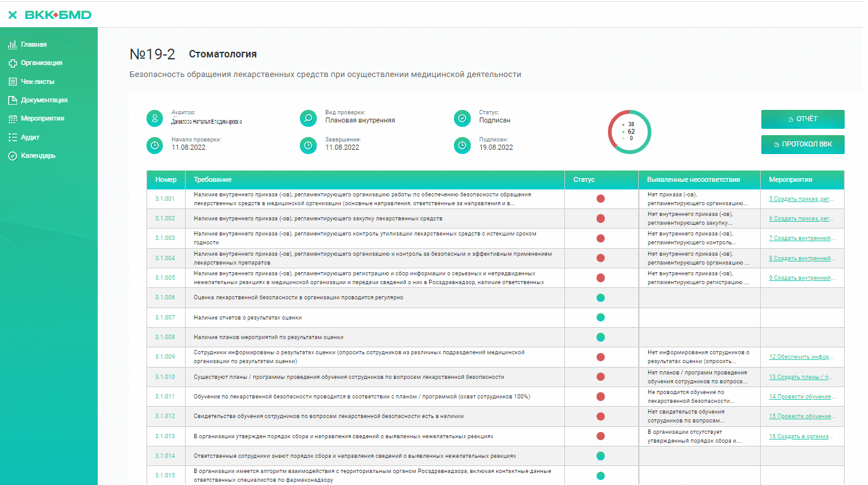This screenshot has width=868, height=485.
Task: Sort by Номер column header
Action: click(x=166, y=180)
